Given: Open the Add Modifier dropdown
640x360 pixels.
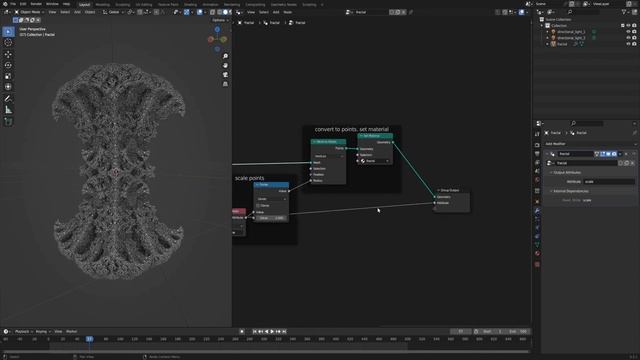Looking at the screenshot, I should coord(590,144).
